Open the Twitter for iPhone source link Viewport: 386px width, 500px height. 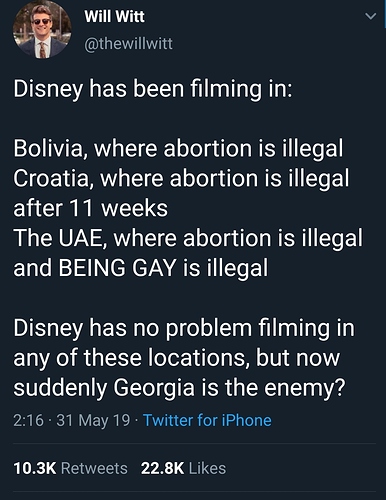(x=207, y=420)
